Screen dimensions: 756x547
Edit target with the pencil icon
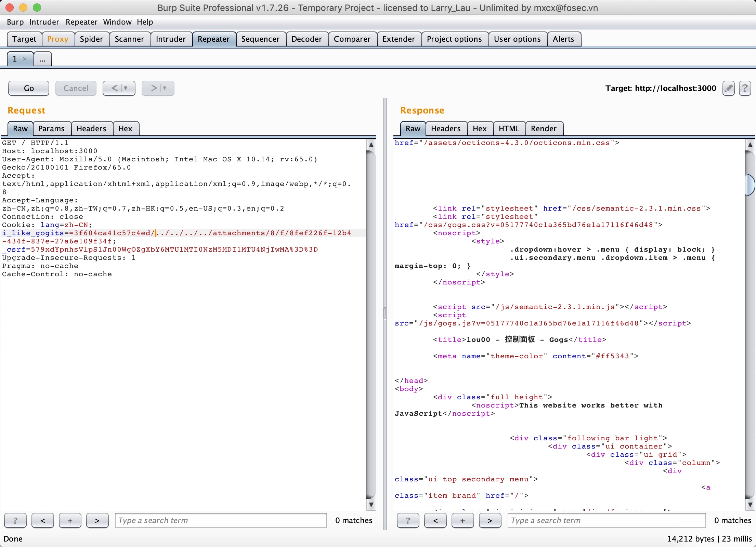tap(728, 88)
